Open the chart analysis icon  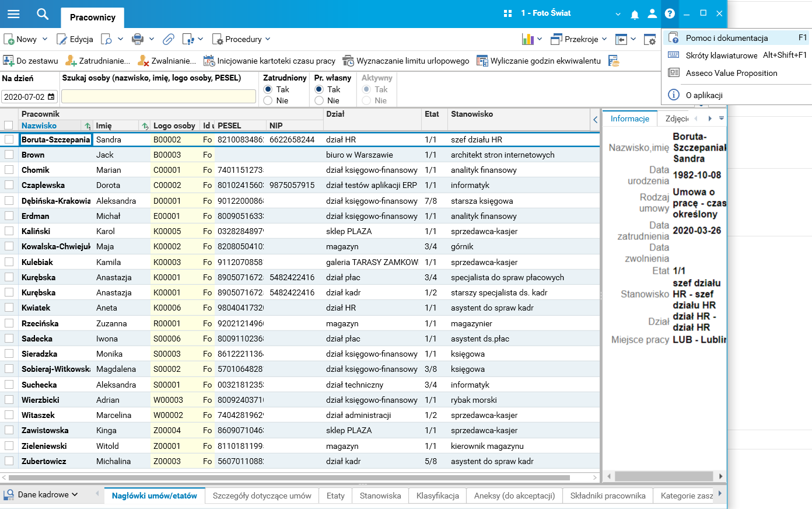528,39
